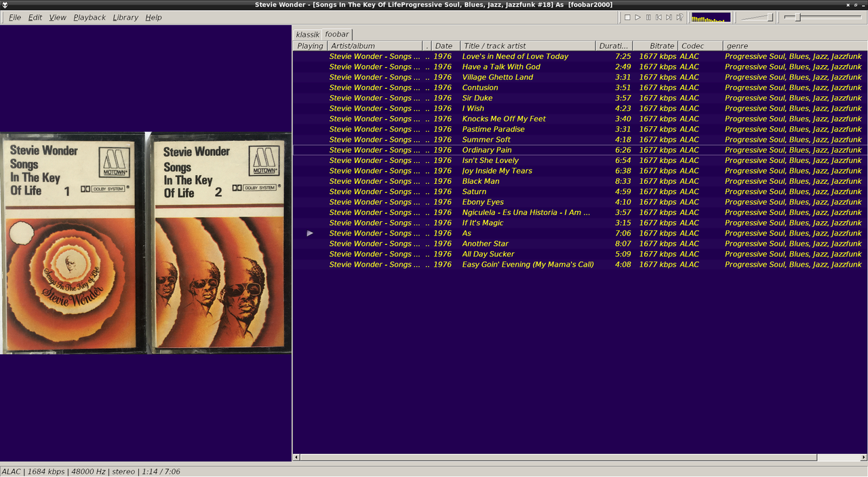Click the horizontal scrollbar left arrow
868x477 pixels.
296,457
